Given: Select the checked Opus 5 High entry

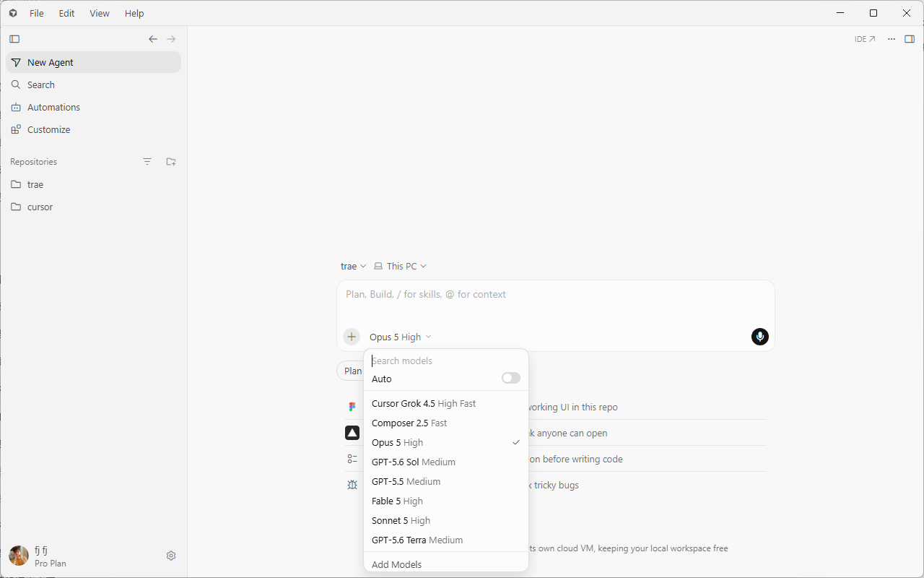Looking at the screenshot, I should [x=446, y=443].
